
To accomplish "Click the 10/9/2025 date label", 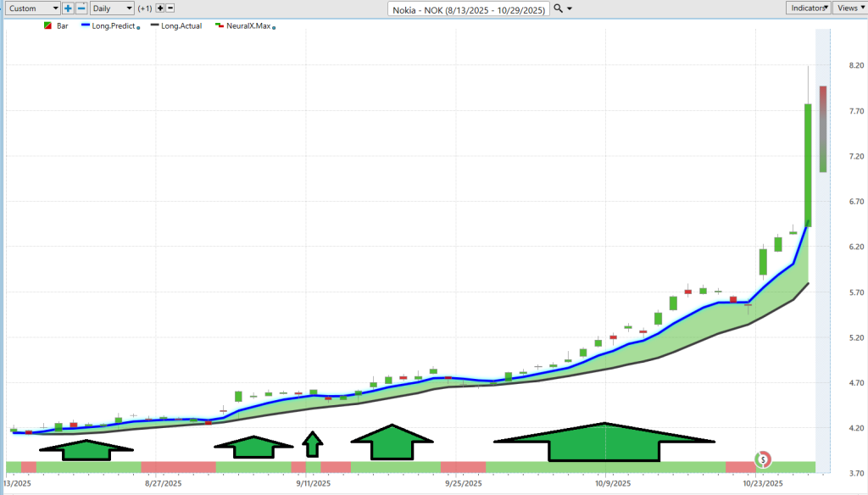I will click(613, 483).
